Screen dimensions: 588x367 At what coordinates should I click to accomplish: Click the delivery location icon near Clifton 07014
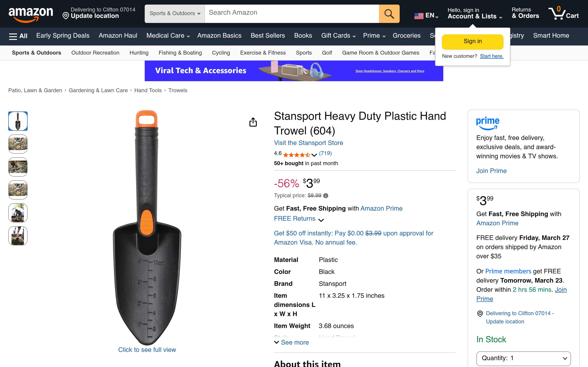pos(480,314)
